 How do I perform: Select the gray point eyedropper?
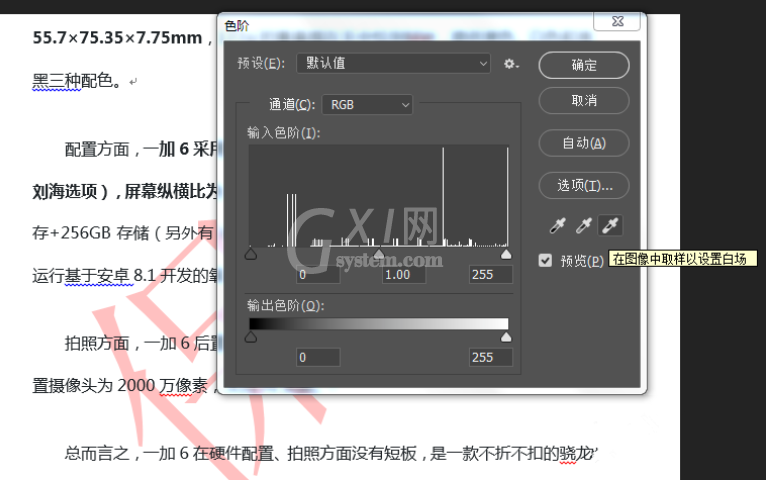[x=584, y=226]
